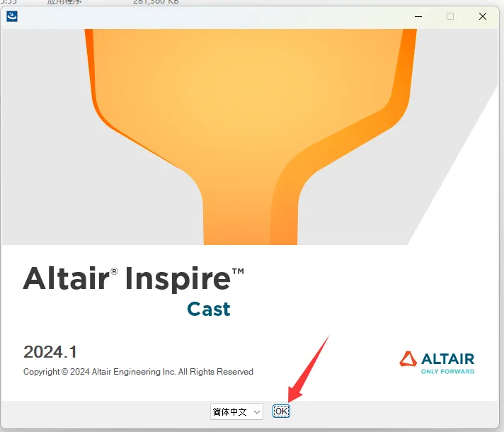Screen dimensions: 504x432
Task: Click the OK button
Action: click(x=281, y=411)
